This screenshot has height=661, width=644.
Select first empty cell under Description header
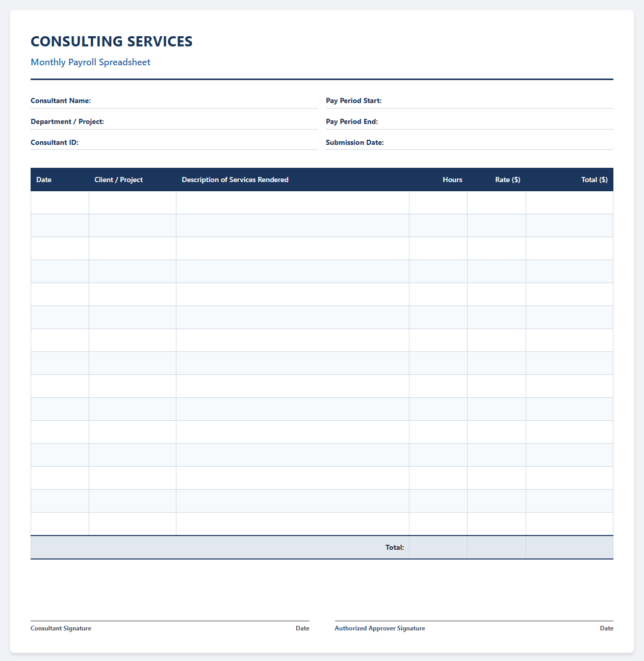coord(293,202)
